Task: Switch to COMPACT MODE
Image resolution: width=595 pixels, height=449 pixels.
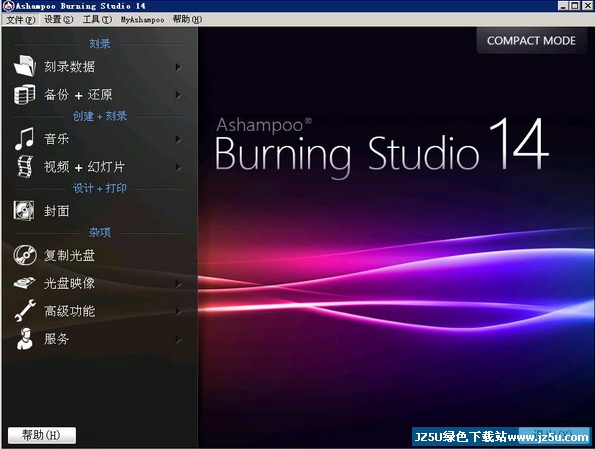Action: coord(531,41)
